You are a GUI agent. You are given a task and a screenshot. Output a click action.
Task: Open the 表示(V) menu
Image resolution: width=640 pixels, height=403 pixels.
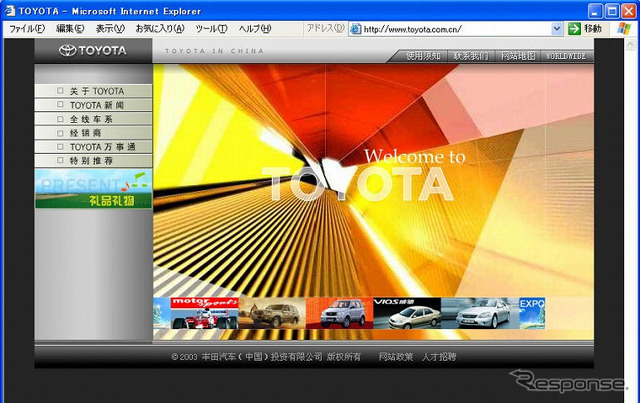point(110,29)
